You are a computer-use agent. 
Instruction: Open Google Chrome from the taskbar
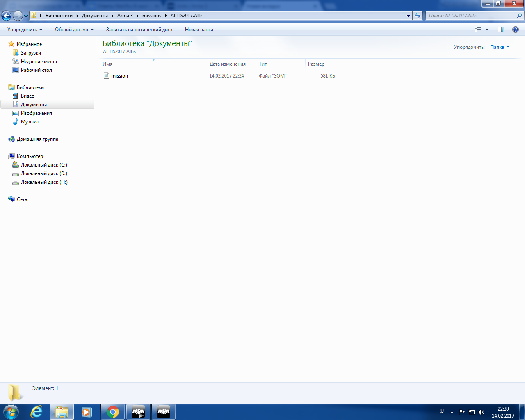113,412
